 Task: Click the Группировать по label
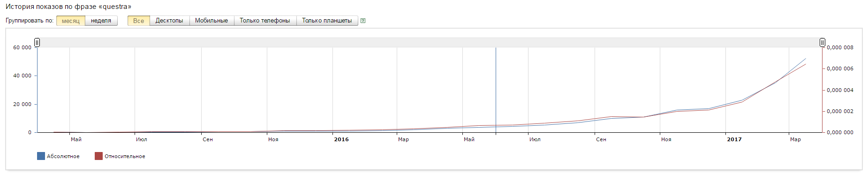click(x=30, y=21)
